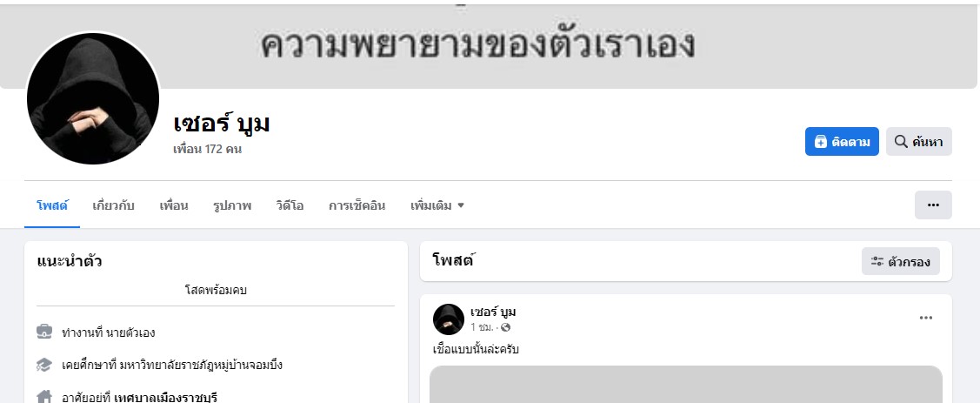The image size is (980, 403).
Task: Click the home residence icon
Action: pos(44,397)
